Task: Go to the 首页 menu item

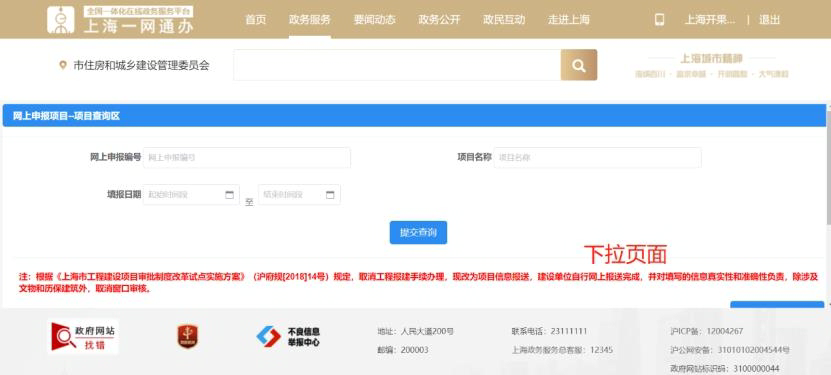Action: coord(255,20)
